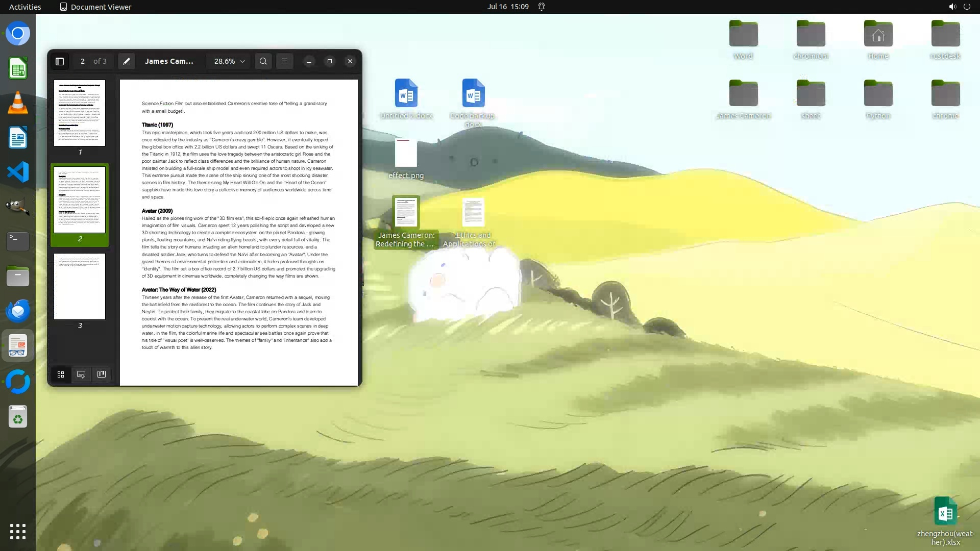Expand the 28.6% zoom level dropdown
This screenshot has width=980, height=551.
[x=229, y=61]
